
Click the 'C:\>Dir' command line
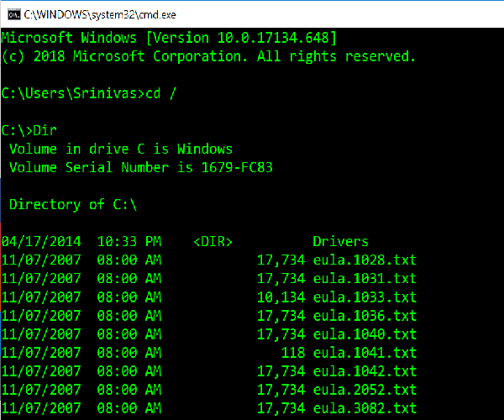click(29, 130)
